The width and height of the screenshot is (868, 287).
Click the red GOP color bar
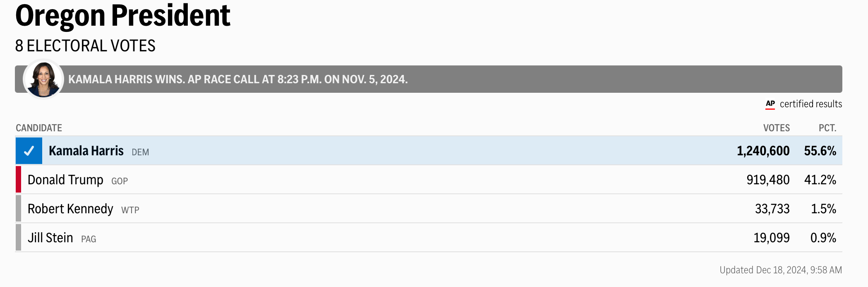[x=18, y=180]
